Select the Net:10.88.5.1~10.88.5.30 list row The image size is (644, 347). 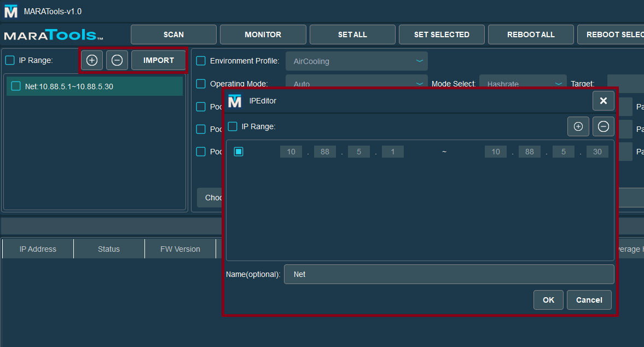click(x=95, y=86)
